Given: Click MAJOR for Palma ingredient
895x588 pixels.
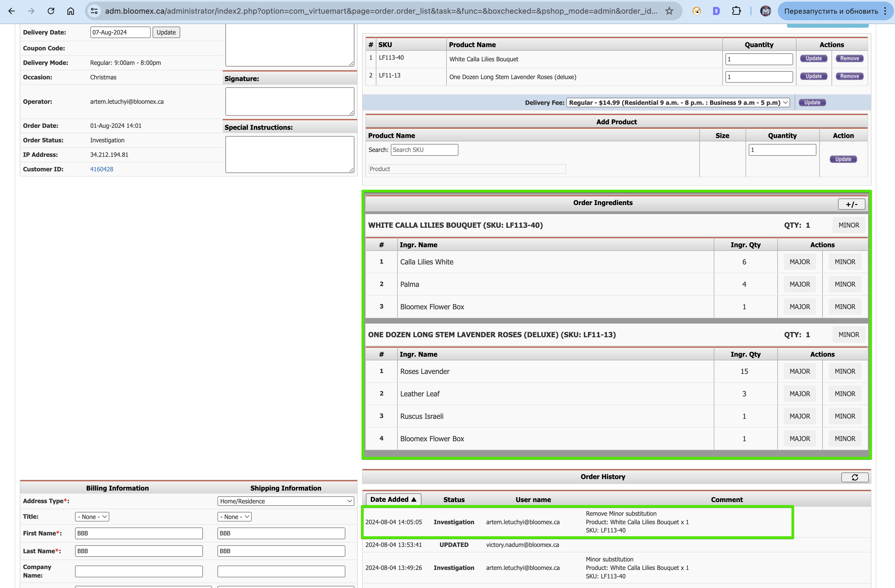Looking at the screenshot, I should pyautogui.click(x=800, y=285).
